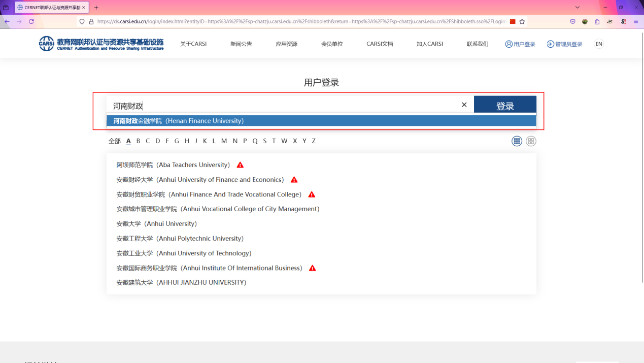Filter universities by letter M
Image resolution: width=644 pixels, height=363 pixels.
224,141
